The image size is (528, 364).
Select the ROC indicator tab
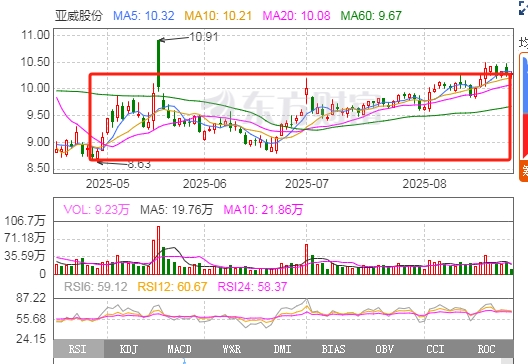coord(487,349)
